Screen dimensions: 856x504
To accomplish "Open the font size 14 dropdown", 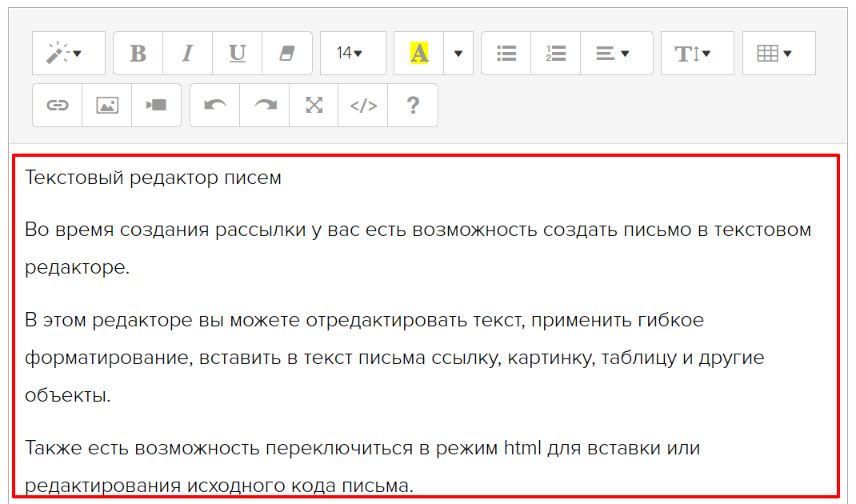I will (x=353, y=54).
